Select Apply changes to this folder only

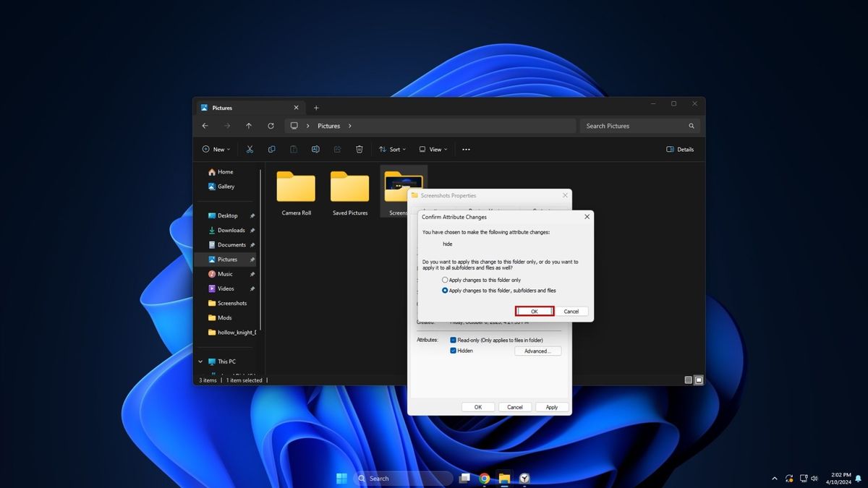point(444,280)
